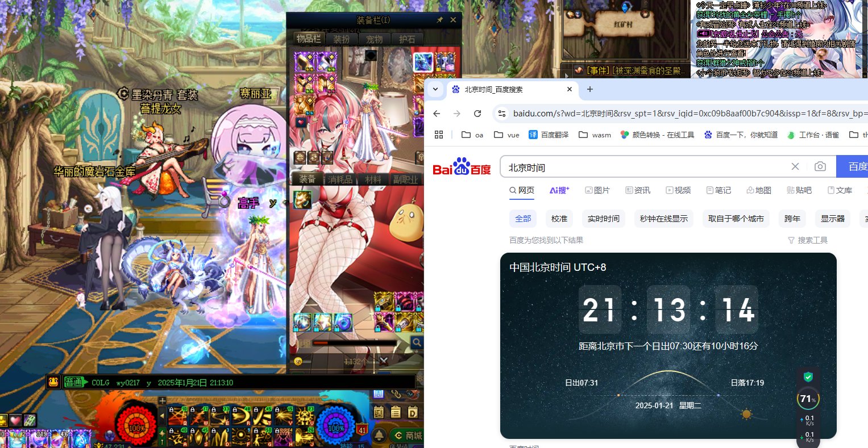The width and height of the screenshot is (868, 448).
Task: Open the 工作台 · 语雀 bookmark
Action: [x=813, y=135]
